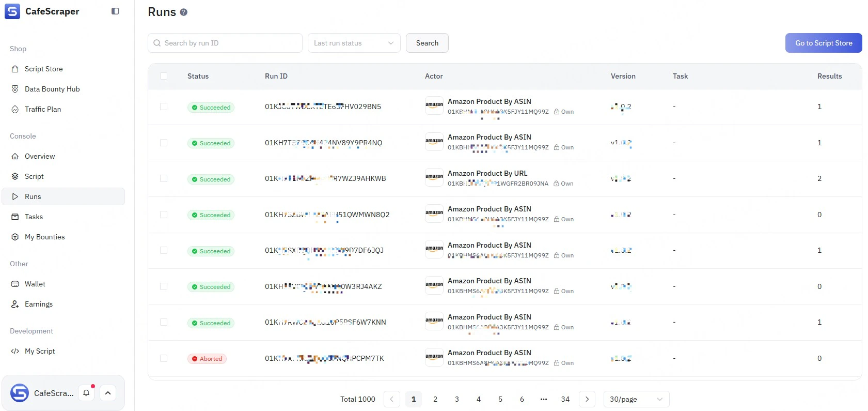Select current page 1 in pagination

414,399
